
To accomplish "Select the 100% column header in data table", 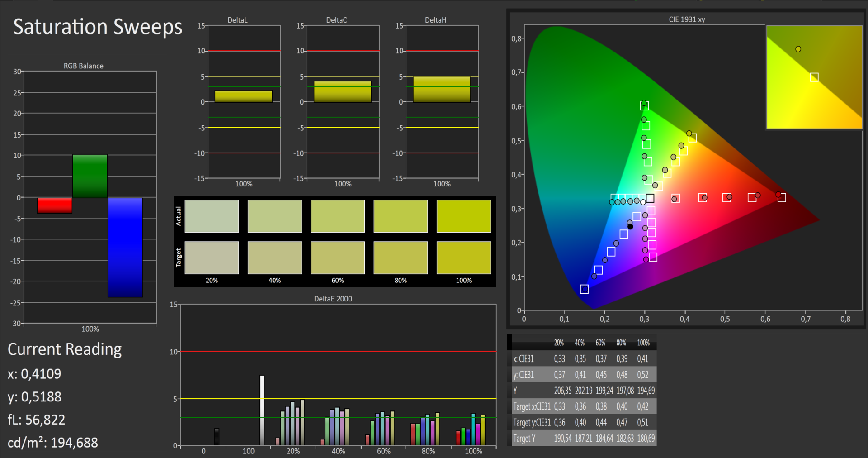I will pos(643,343).
